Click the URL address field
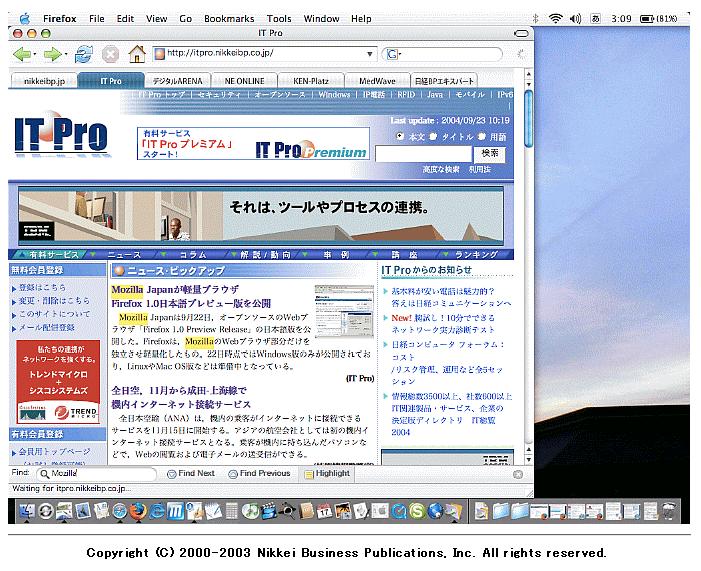 [265, 54]
